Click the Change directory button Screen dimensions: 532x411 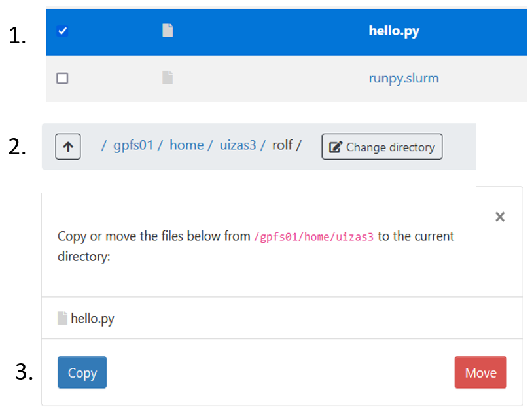pyautogui.click(x=382, y=147)
